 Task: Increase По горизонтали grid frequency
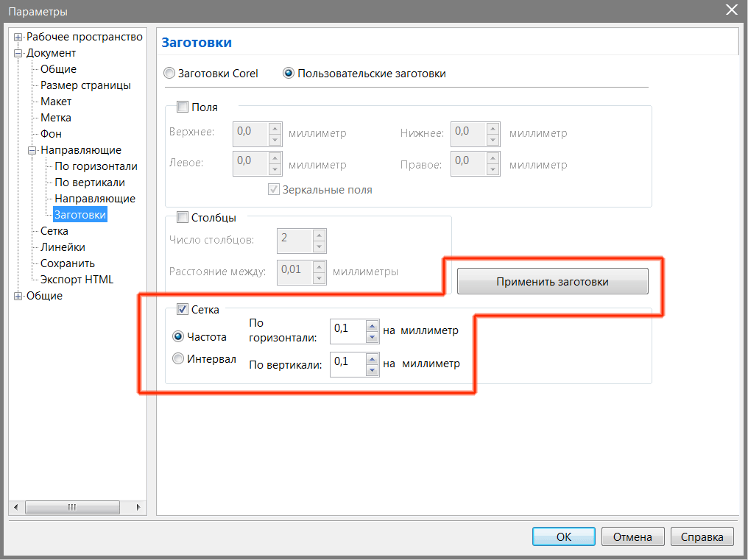(372, 326)
